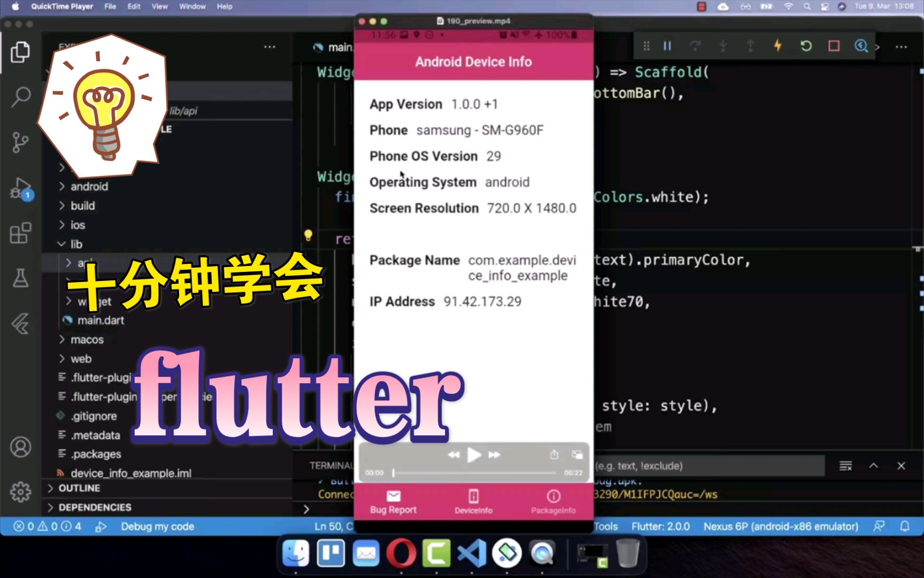This screenshot has height=578, width=924.
Task: Tap the PackageInfo bottom tab
Action: (553, 503)
